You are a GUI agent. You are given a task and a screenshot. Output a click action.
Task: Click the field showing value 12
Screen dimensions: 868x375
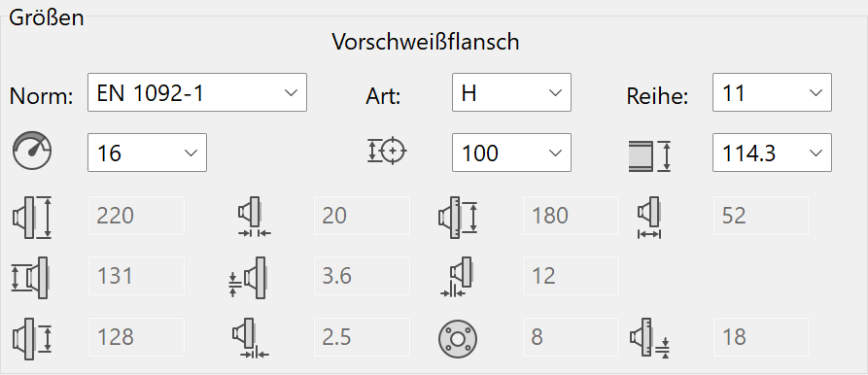coord(571,276)
